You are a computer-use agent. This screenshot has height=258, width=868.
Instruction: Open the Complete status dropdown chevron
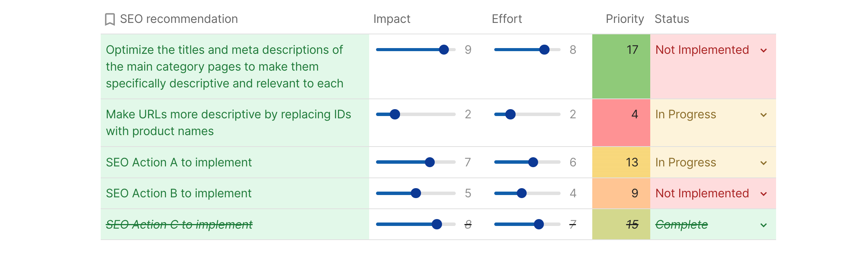(x=764, y=225)
